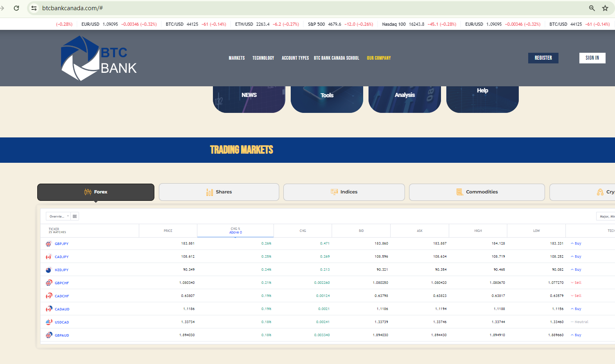This screenshot has width=615, height=364.
Task: Open the CHG % Above 0 filter
Action: [x=235, y=231]
